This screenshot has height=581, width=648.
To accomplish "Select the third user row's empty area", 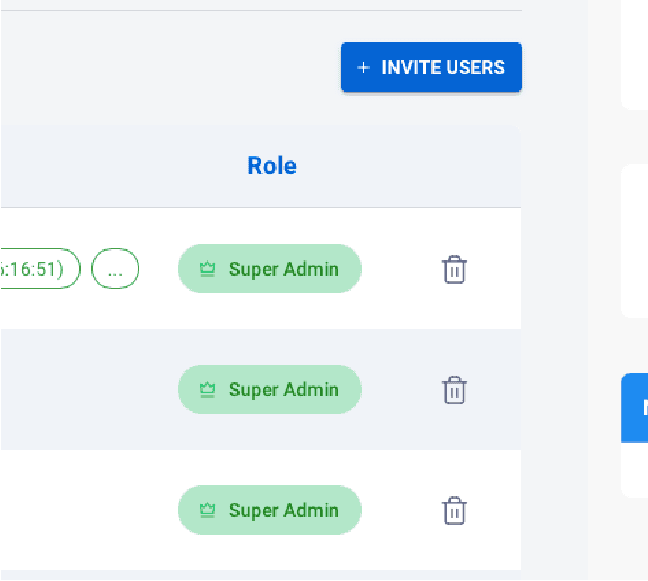I will 80,510.
